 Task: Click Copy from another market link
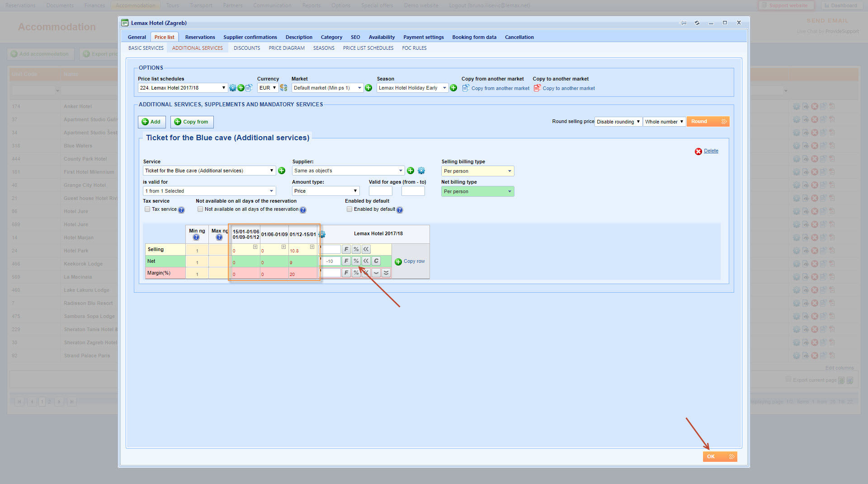point(500,88)
